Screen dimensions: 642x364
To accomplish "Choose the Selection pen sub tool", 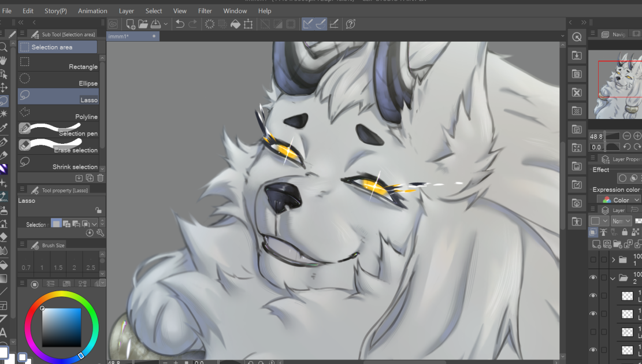I will (x=58, y=129).
